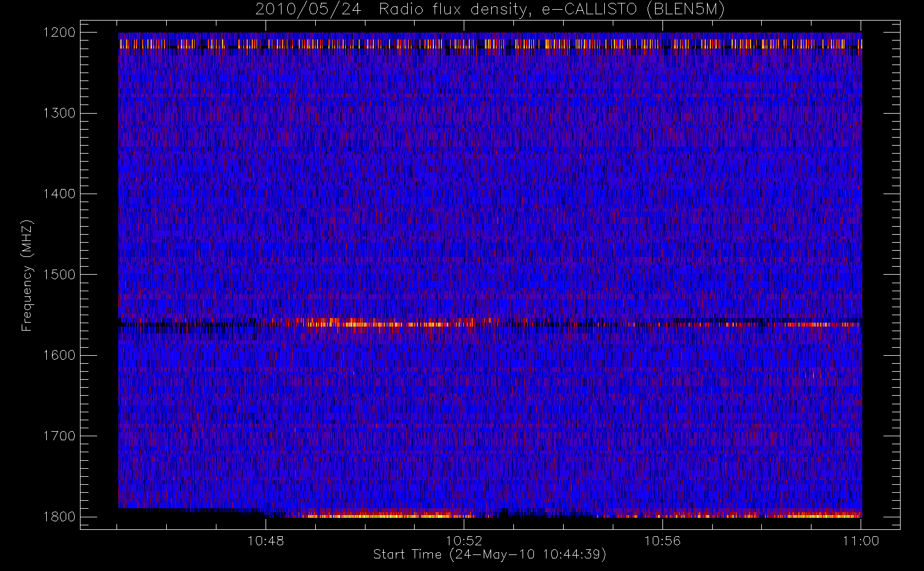
Task: Click the 10:56 time tick label
Action: (662, 541)
